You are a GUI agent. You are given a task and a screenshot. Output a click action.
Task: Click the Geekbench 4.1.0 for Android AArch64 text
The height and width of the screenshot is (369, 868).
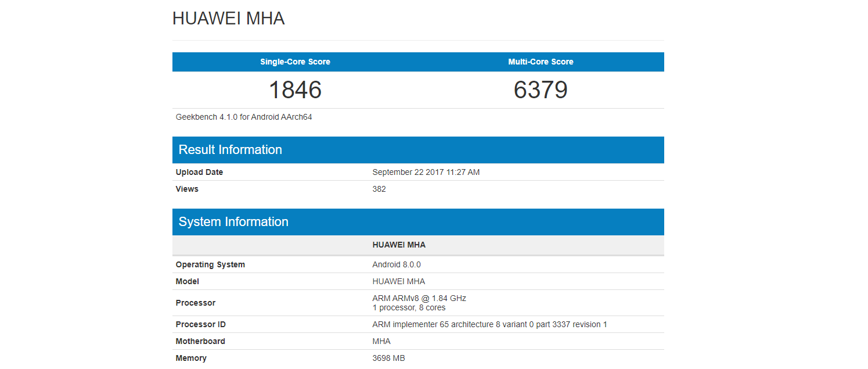[244, 117]
